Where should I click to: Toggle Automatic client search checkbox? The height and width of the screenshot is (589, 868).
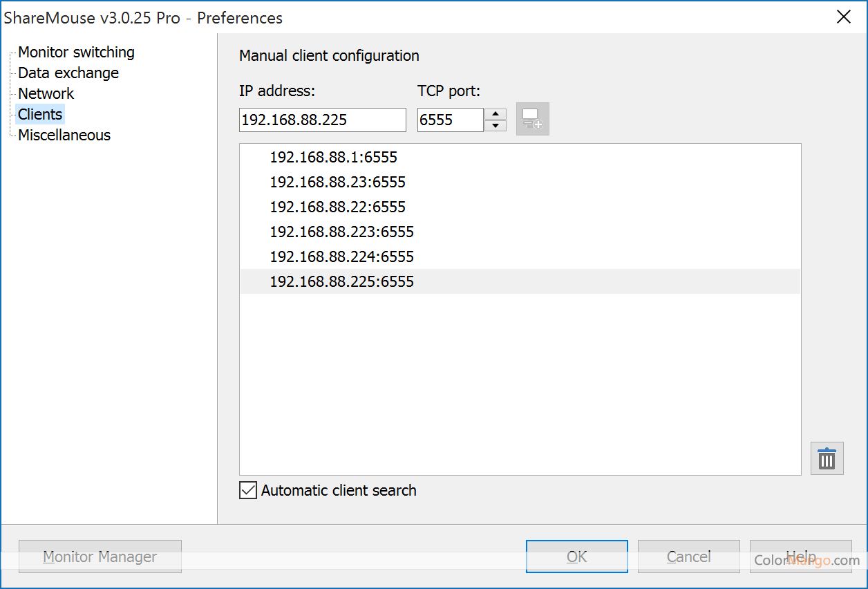click(247, 490)
